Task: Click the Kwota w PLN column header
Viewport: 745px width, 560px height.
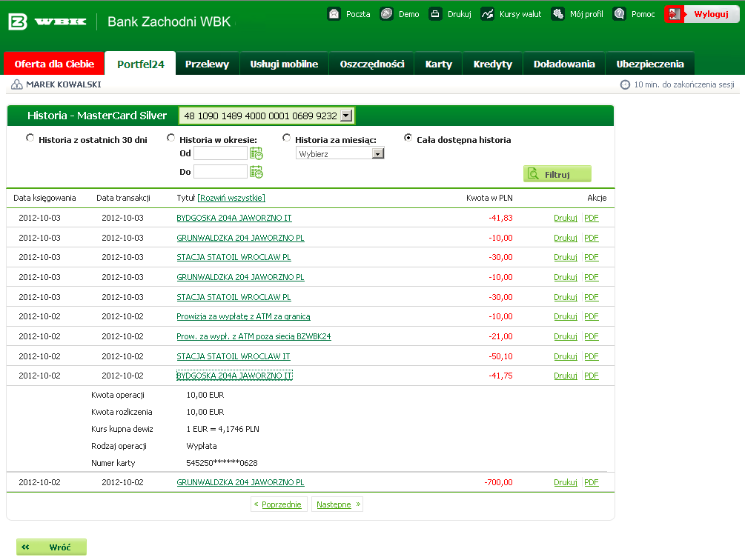Action: point(489,198)
